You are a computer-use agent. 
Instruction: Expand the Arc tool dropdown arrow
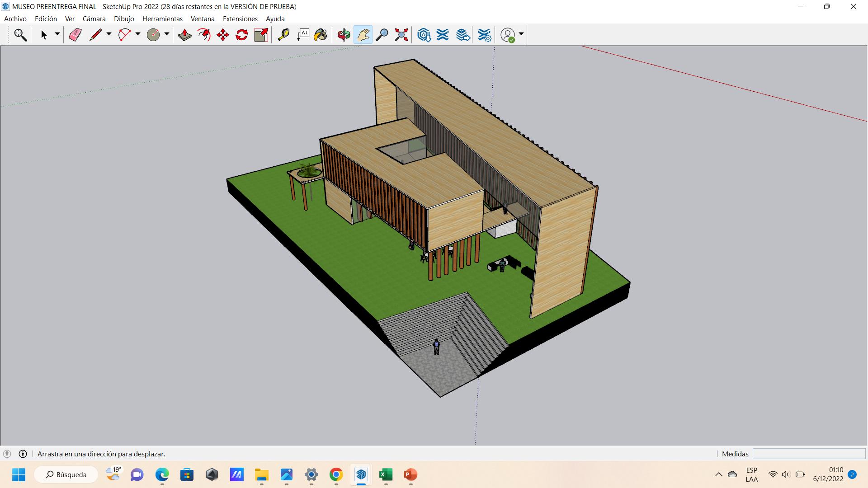pyautogui.click(x=138, y=34)
